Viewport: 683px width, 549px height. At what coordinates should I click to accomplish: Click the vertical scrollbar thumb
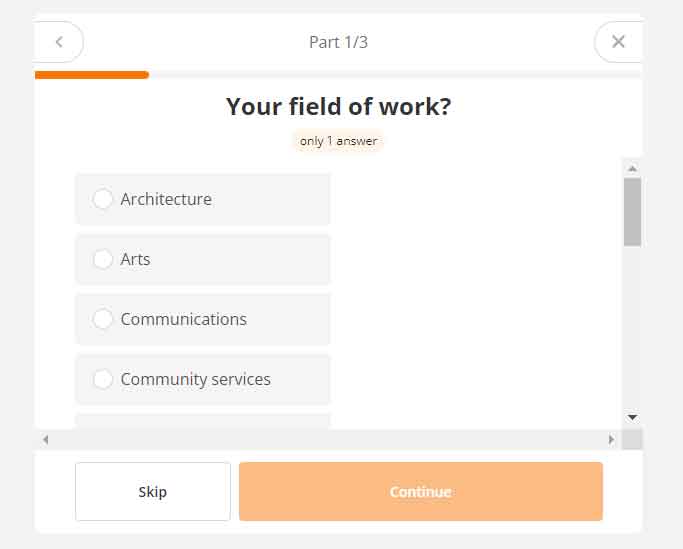click(632, 212)
